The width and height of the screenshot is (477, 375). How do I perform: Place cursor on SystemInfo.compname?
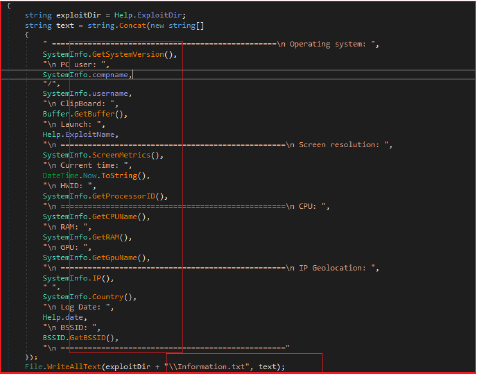(85, 75)
